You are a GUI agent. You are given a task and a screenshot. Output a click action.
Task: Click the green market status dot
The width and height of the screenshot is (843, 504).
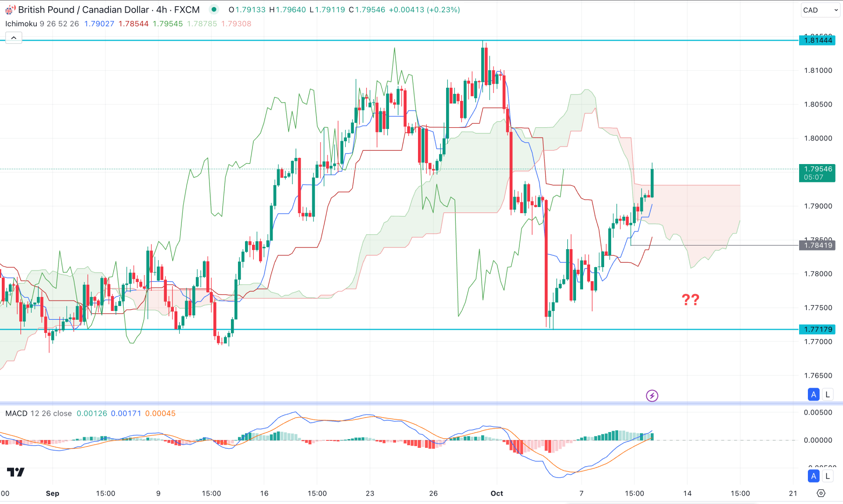214,10
